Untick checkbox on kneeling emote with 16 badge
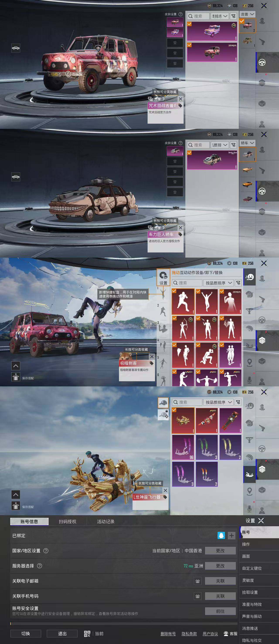 pos(198,345)
